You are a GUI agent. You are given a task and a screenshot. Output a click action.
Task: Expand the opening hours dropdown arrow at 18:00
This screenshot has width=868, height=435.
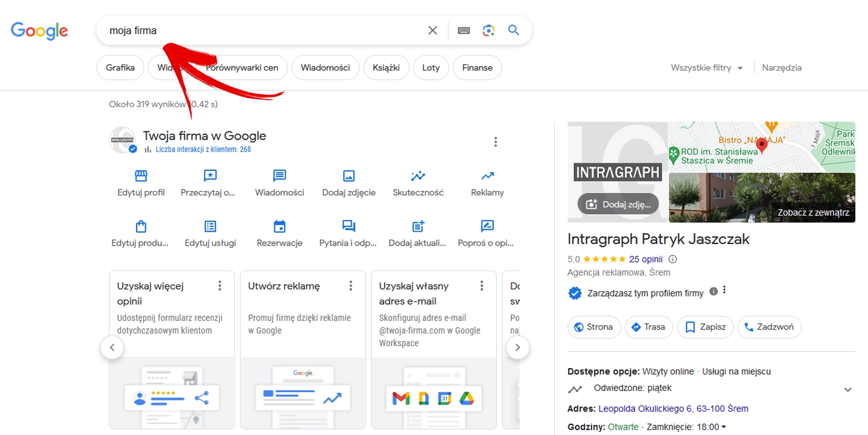coord(724,427)
